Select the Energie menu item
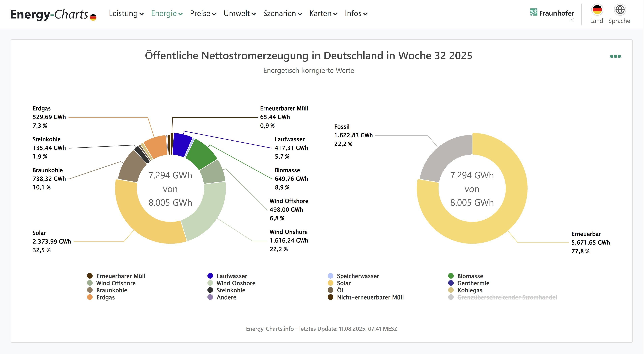Viewport: 644px width, 354px height. click(x=167, y=14)
